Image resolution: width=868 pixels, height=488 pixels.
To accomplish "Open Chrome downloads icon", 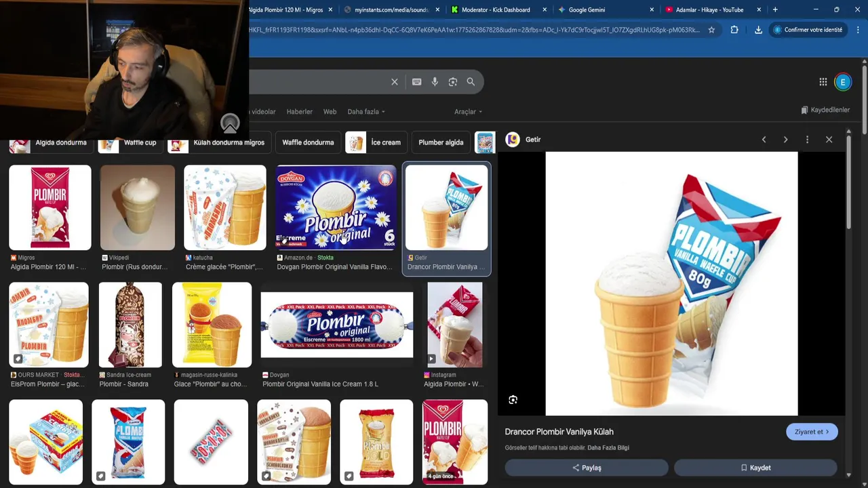I will click(758, 30).
